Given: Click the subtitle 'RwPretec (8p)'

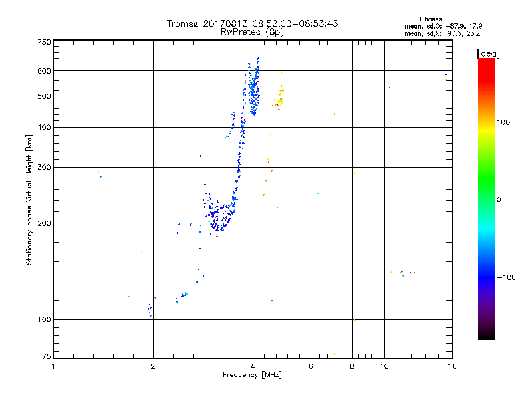Looking at the screenshot, I should coord(252,32).
